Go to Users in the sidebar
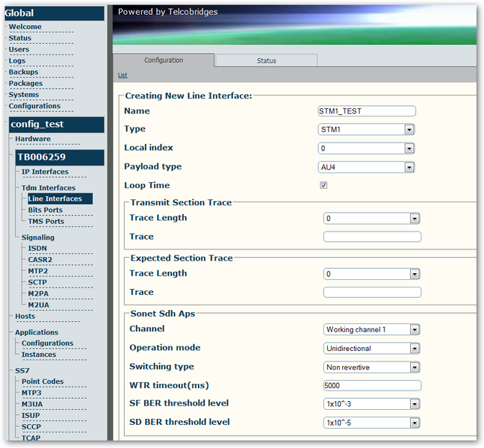Image resolution: width=484 pixels, height=448 pixels. coord(19,49)
